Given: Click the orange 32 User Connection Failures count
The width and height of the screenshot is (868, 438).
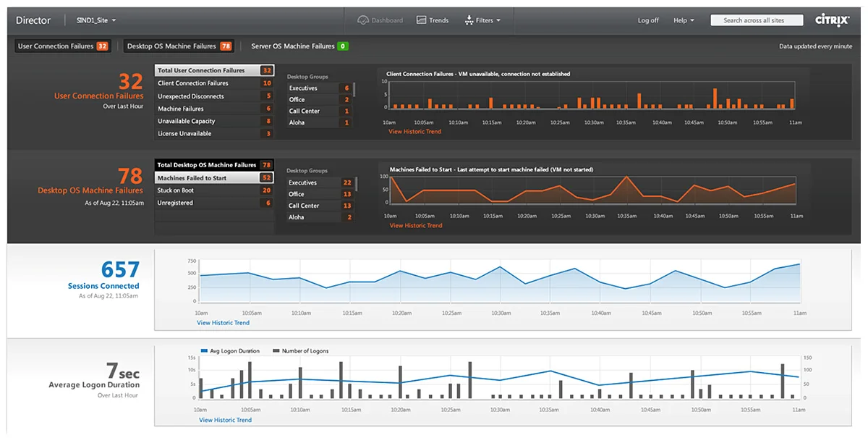Looking at the screenshot, I should (x=131, y=80).
